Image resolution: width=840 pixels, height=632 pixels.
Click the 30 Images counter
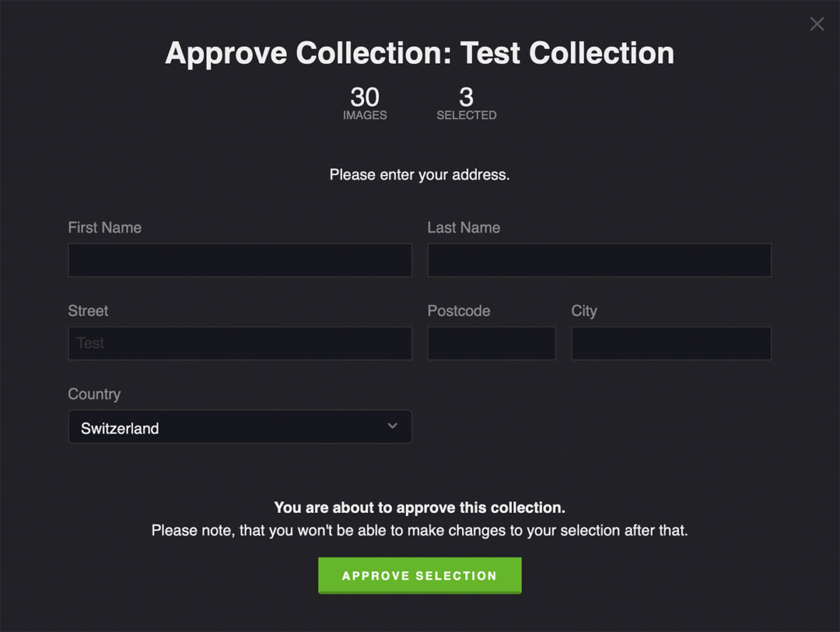pyautogui.click(x=365, y=103)
